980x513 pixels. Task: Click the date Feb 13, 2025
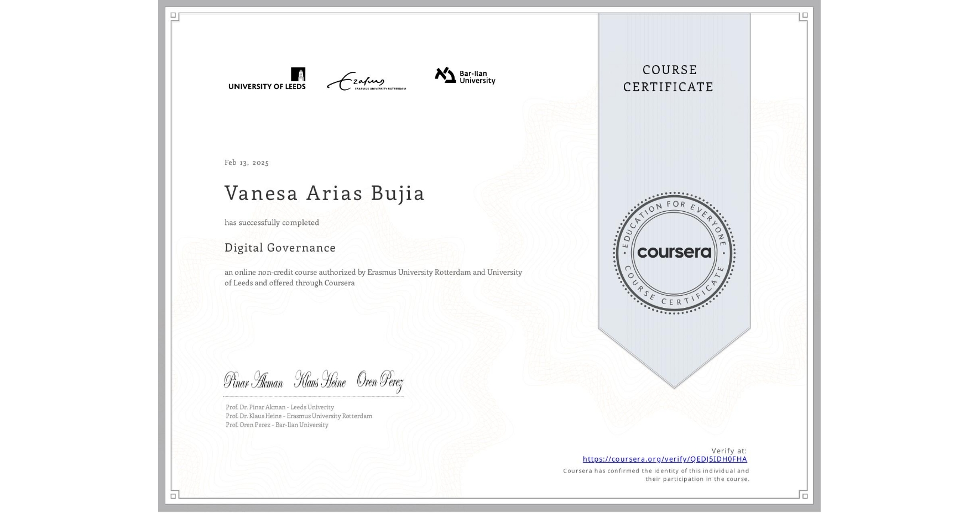pos(246,163)
